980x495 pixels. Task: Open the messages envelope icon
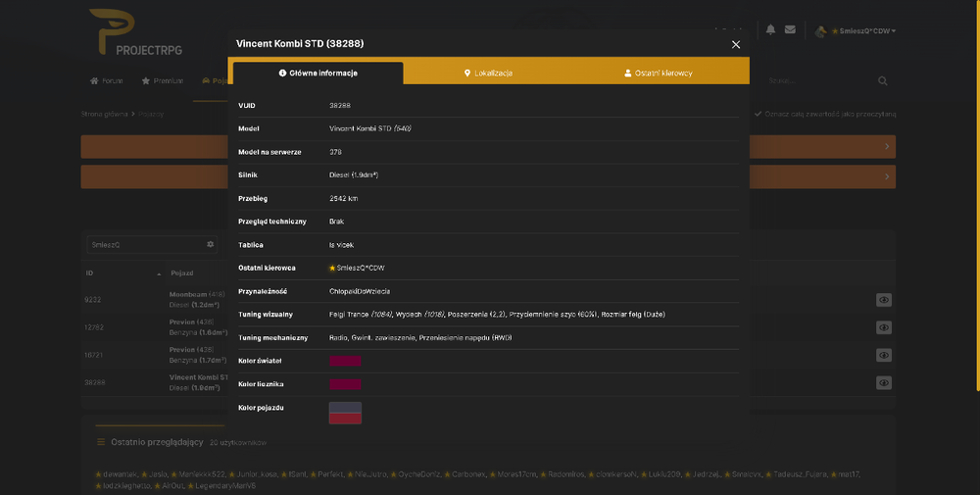[790, 29]
